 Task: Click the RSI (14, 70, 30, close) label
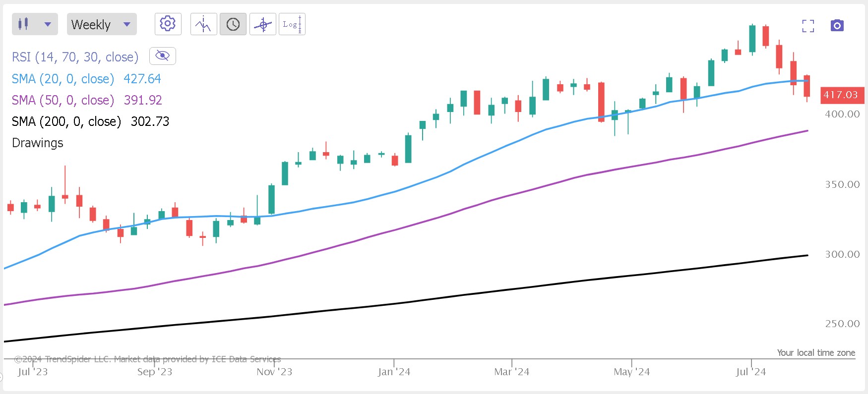[x=75, y=57]
